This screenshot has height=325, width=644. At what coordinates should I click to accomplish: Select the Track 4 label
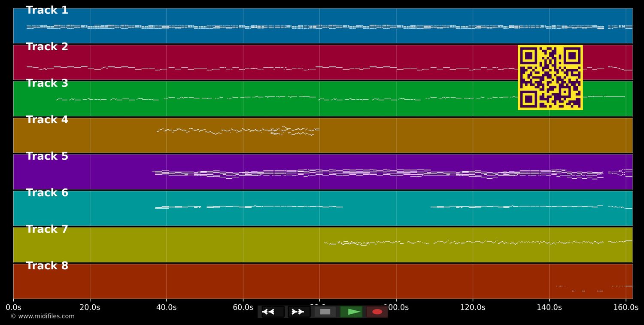[x=47, y=120]
